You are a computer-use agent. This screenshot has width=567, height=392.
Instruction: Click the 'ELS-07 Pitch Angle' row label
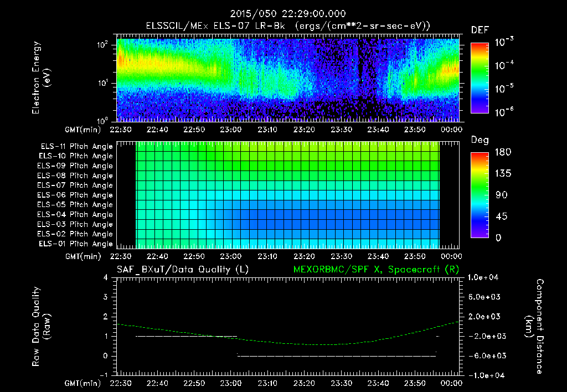(x=75, y=185)
